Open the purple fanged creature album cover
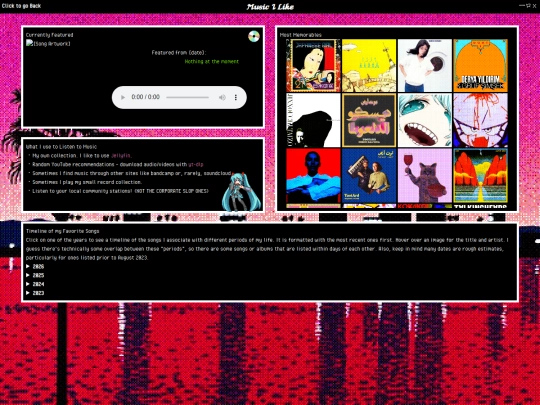540x405 pixels. 480,120
